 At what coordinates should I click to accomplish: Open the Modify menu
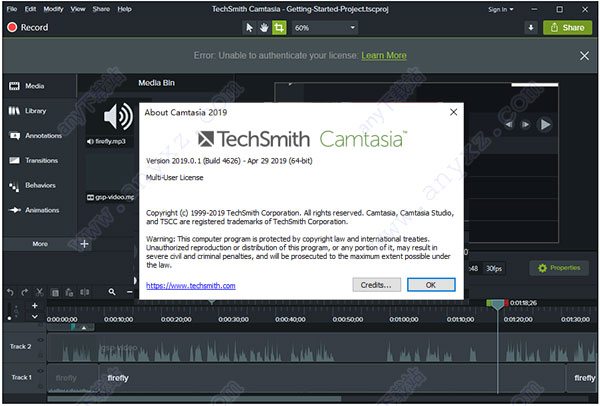[x=53, y=9]
